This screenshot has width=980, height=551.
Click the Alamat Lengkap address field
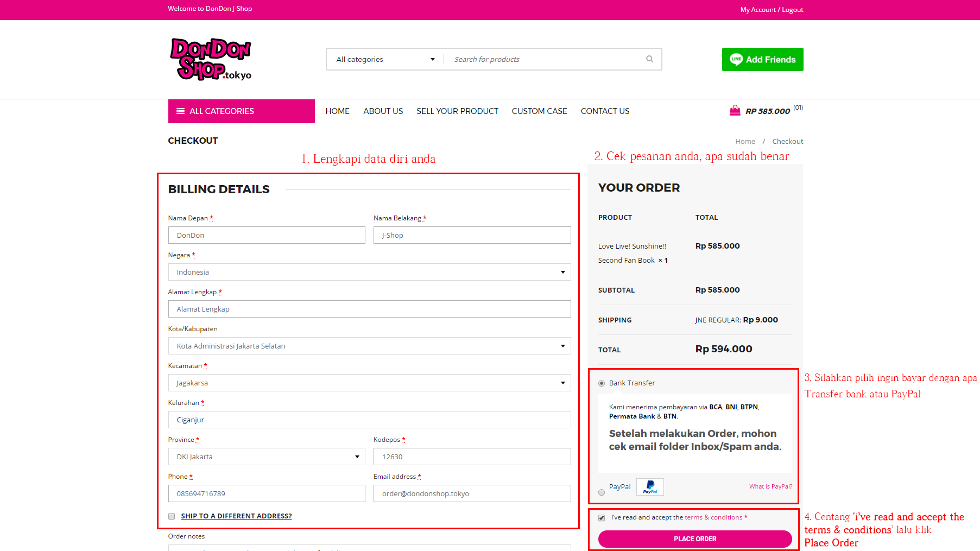[x=369, y=309]
